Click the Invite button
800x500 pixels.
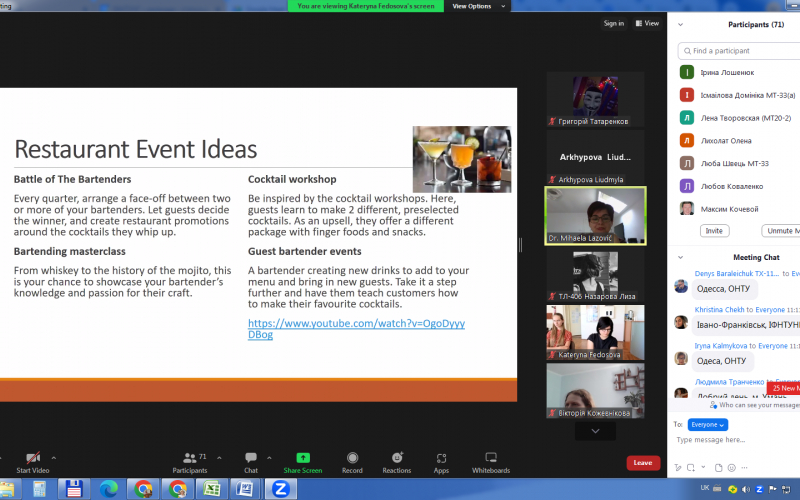(714, 231)
